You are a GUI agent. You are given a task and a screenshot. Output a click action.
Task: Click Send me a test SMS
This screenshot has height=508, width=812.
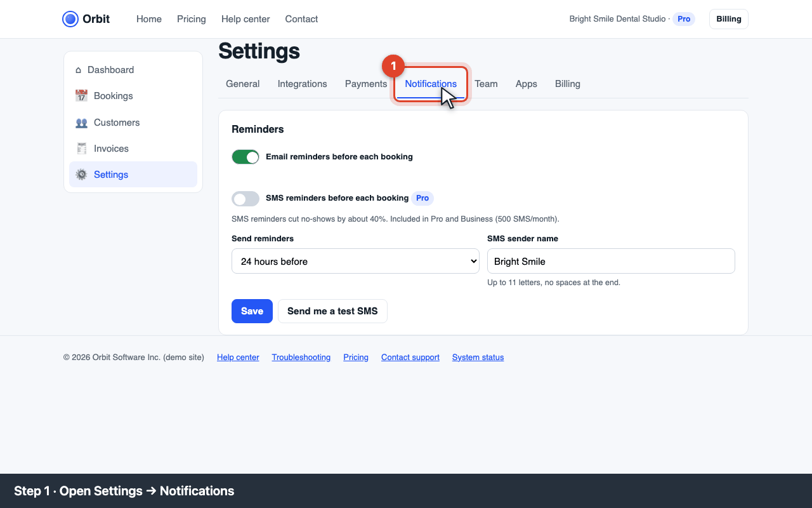coord(332,311)
